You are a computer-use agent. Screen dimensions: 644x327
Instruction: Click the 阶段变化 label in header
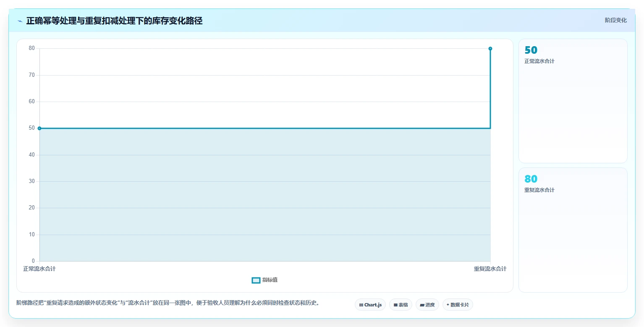(615, 20)
